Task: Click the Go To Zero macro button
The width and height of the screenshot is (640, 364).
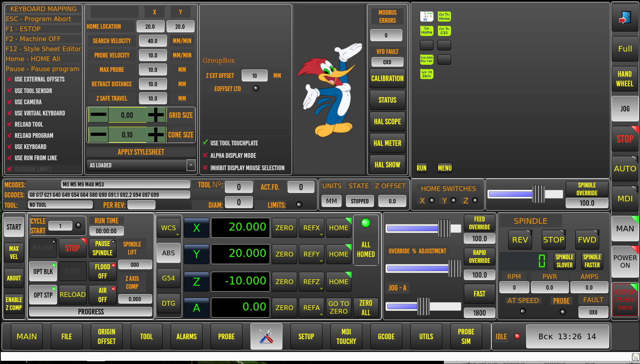Action: pos(427,74)
